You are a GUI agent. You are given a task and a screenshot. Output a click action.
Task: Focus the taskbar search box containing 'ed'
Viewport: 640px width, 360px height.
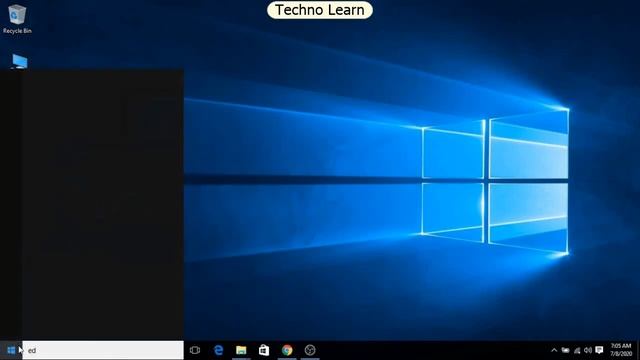coord(103,350)
